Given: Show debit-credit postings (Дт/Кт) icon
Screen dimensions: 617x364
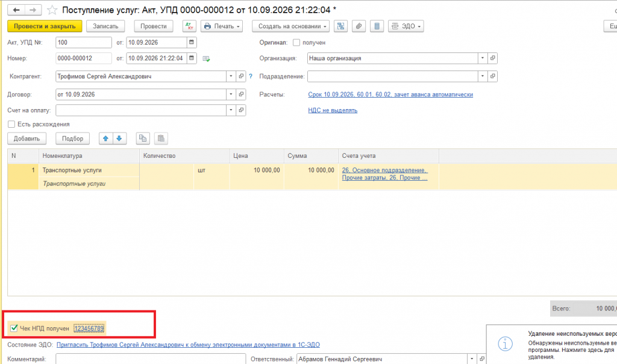Looking at the screenshot, I should (189, 27).
